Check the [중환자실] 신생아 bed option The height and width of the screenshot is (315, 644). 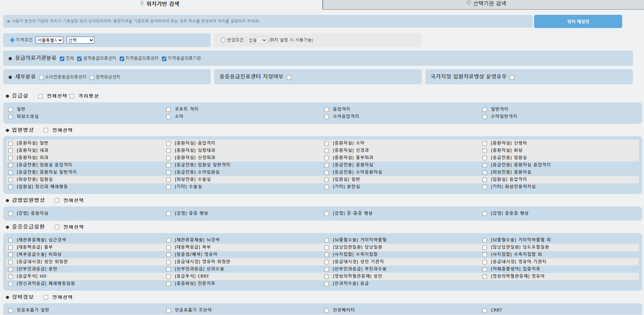coord(485,143)
